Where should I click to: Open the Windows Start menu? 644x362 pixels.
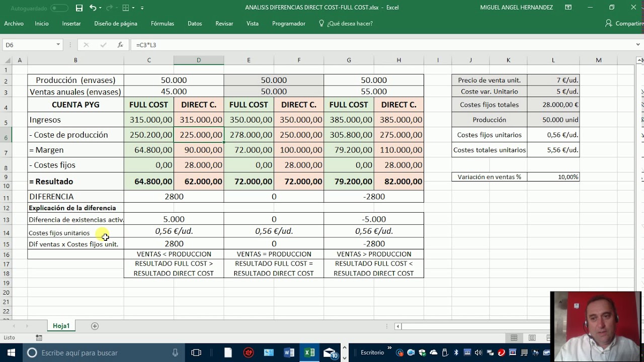(11, 352)
